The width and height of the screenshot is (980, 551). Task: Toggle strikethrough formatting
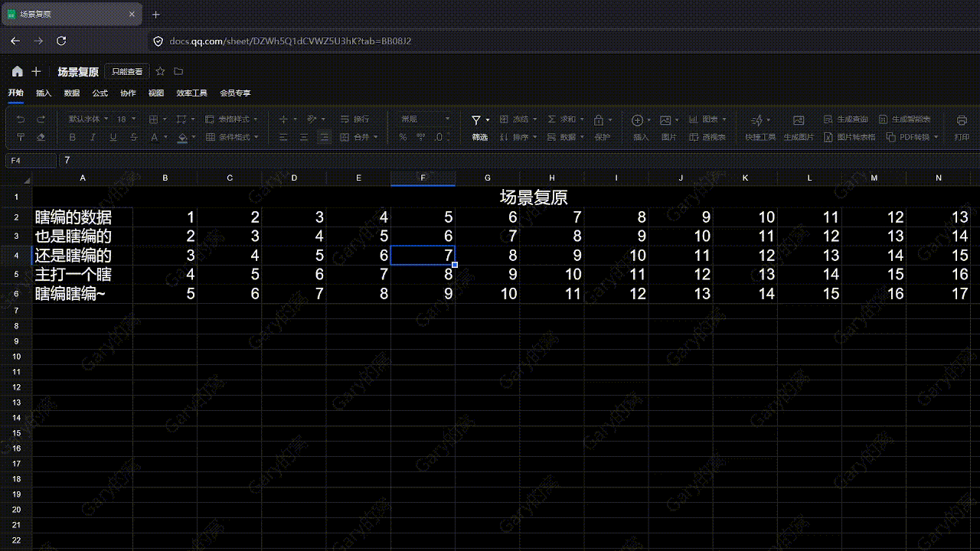[x=134, y=138]
